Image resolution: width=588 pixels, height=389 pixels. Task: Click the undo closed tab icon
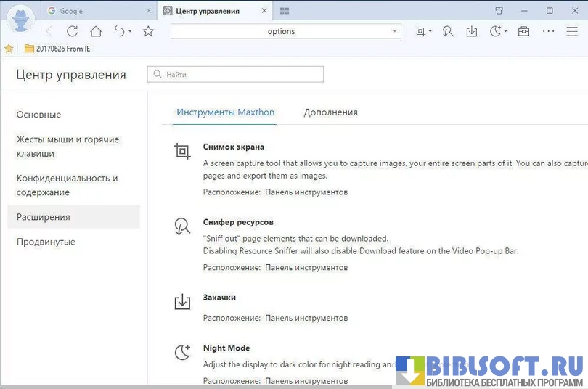pyautogui.click(x=120, y=31)
